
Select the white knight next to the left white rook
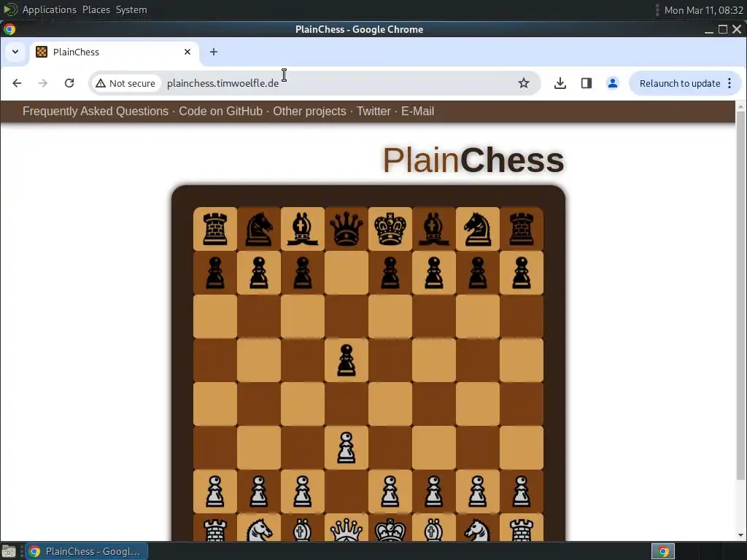[x=259, y=529]
